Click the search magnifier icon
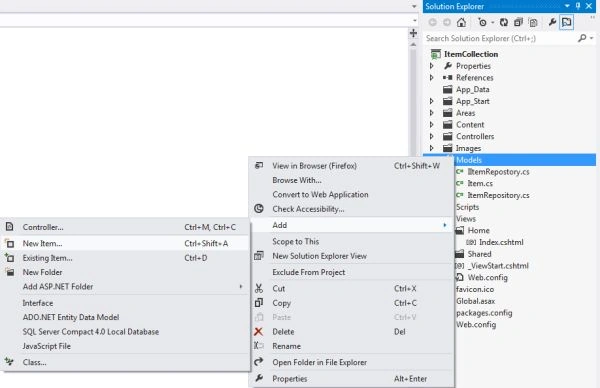The height and width of the screenshot is (388, 600). coord(582,38)
